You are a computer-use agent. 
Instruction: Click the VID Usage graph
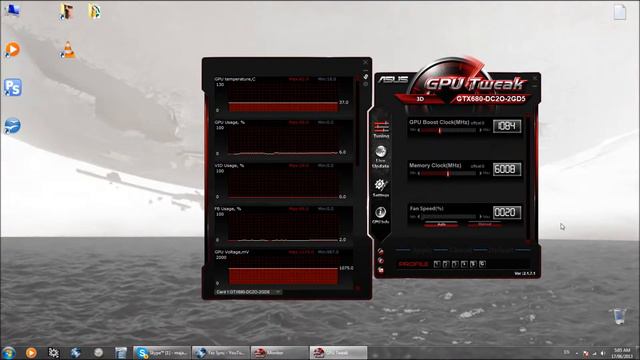[283, 183]
